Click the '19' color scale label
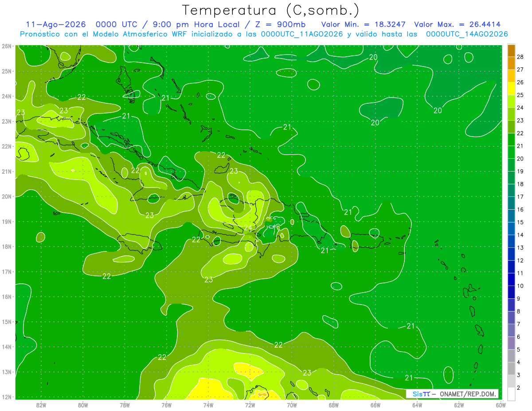Image resolution: width=532 pixels, height=411 pixels. coord(521,171)
